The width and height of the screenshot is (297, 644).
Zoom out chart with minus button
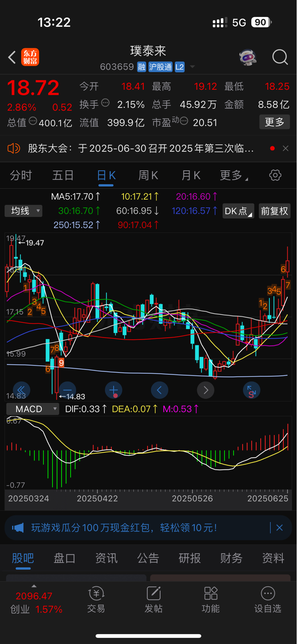[67, 390]
